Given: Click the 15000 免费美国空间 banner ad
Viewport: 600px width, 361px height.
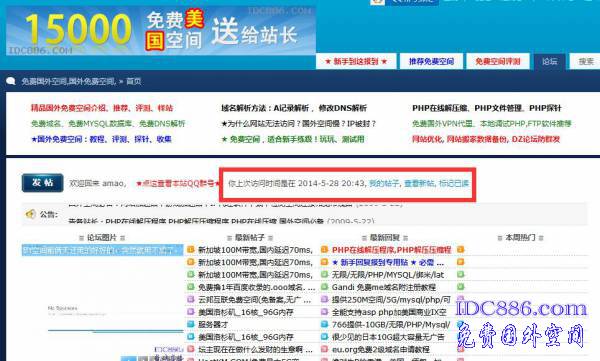Looking at the screenshot, I should tap(161, 31).
